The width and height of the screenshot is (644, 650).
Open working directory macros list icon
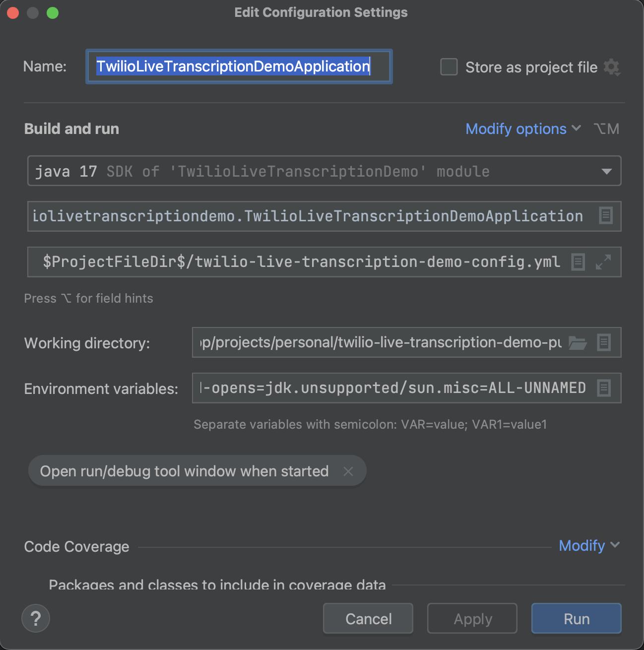[x=604, y=342]
